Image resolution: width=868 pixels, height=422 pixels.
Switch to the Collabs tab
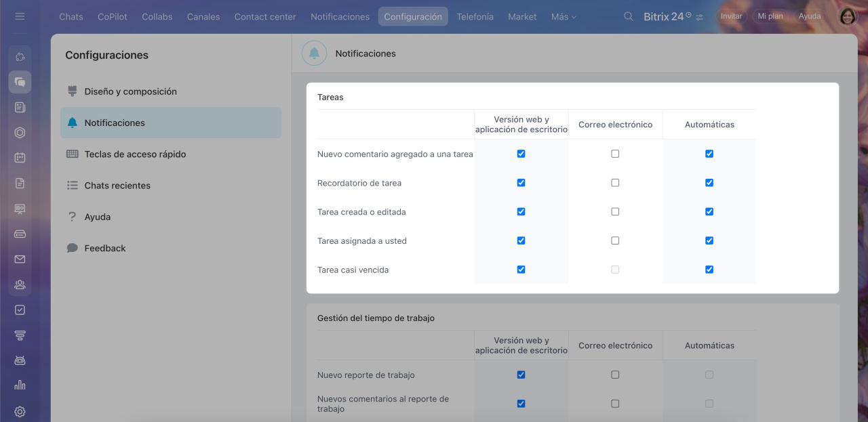tap(157, 16)
